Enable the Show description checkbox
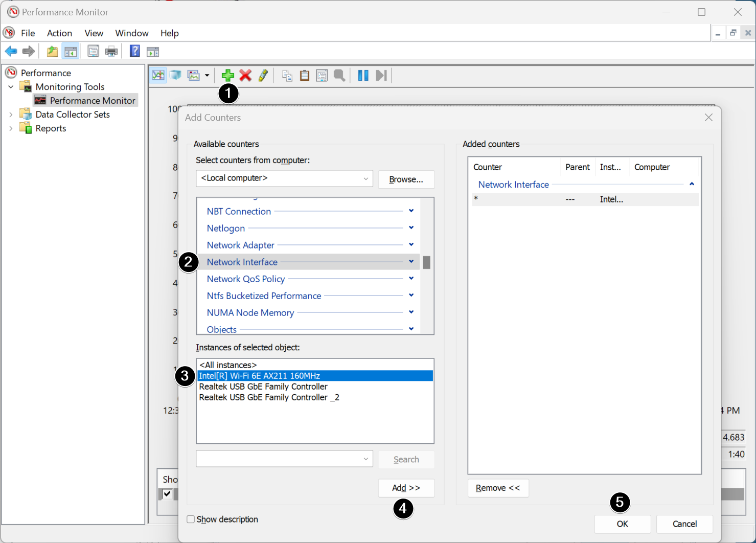 click(x=191, y=519)
